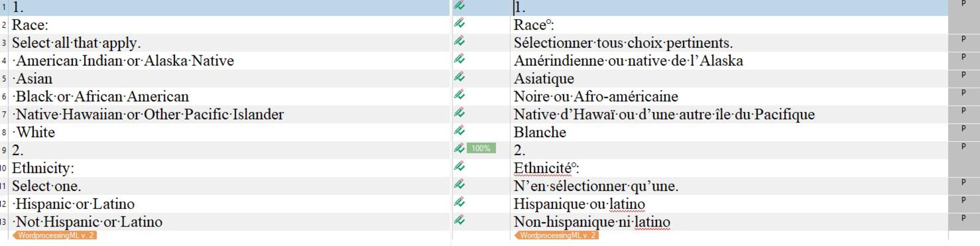
Task: Click the 'P' structure marker for 'Blanche' row
Action: point(964,129)
